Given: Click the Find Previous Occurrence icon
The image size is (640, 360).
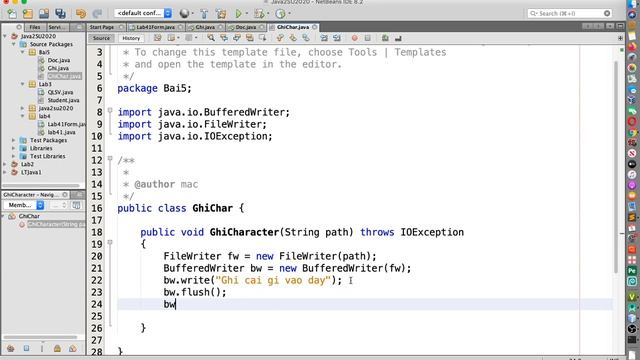Looking at the screenshot, I should point(224,38).
